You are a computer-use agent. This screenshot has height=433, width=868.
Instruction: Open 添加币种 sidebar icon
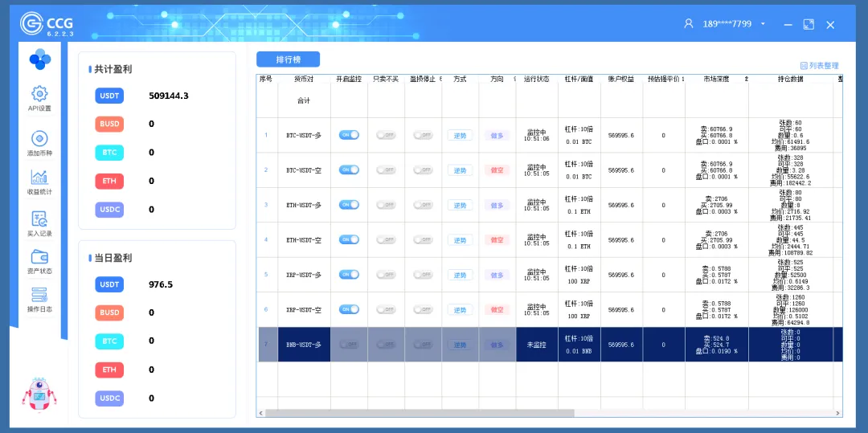coord(39,143)
